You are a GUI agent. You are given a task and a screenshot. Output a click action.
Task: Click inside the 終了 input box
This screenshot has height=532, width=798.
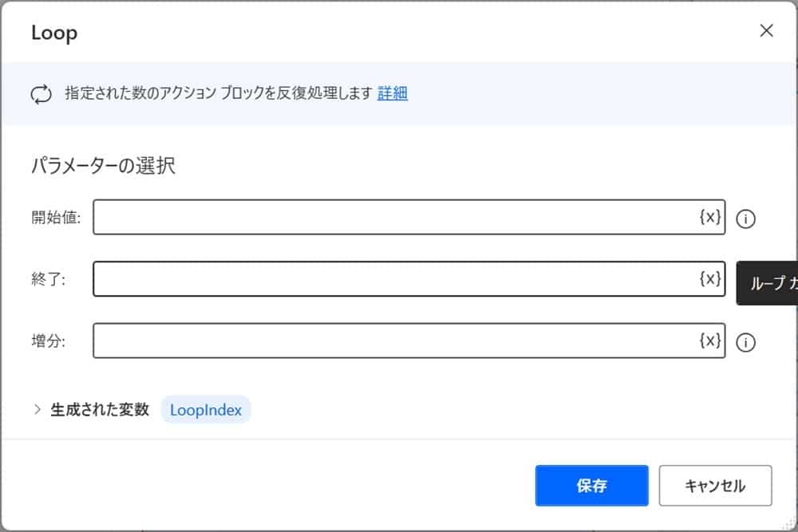click(359, 278)
